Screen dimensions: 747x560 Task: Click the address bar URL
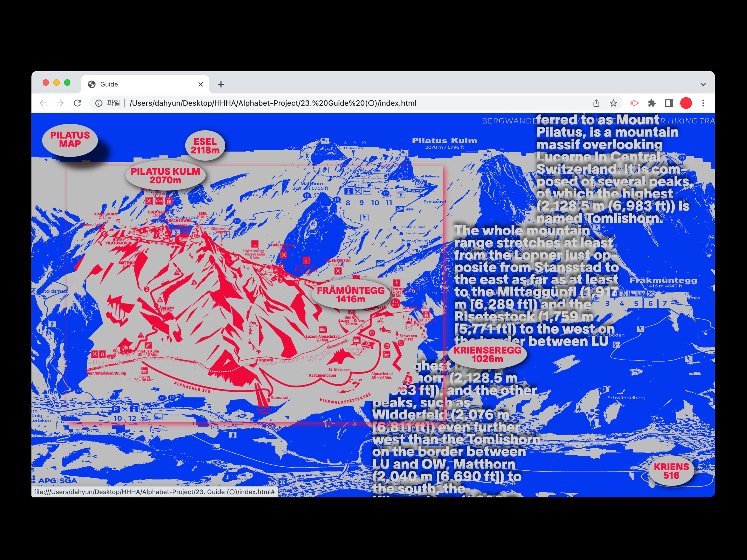pyautogui.click(x=273, y=103)
